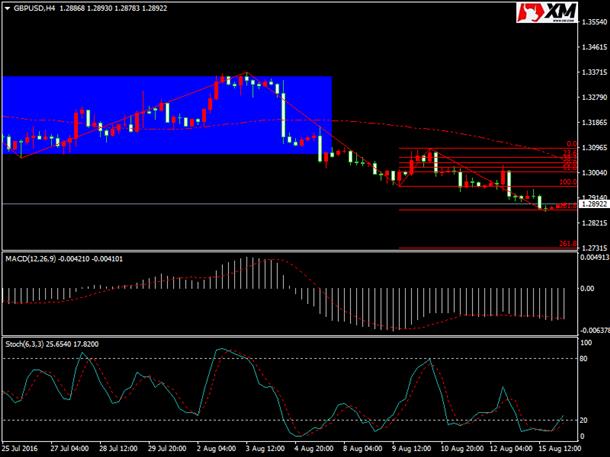Click the 100.0 Fibonacci level label
610x457 pixels.
pos(567,182)
